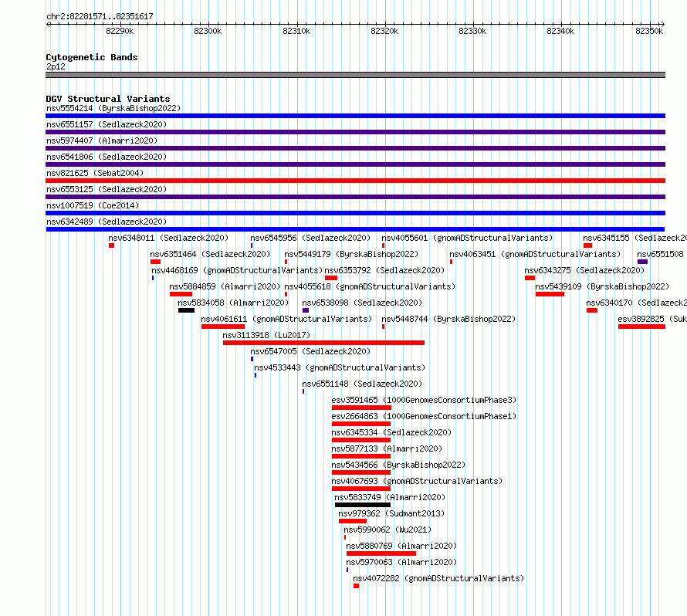Click nsv4063451 (gnomADStructuralVariants) label
Image resolution: width=687 pixels, height=616 pixels.
(x=535, y=254)
